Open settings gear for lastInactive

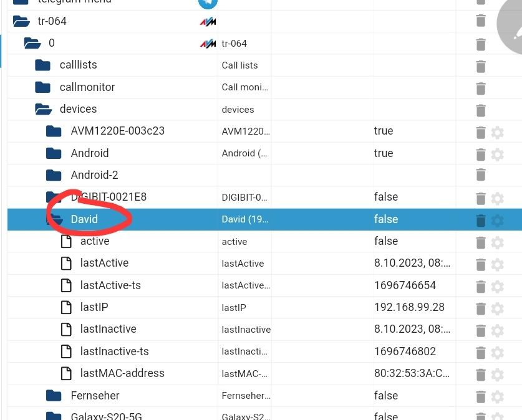click(x=497, y=330)
